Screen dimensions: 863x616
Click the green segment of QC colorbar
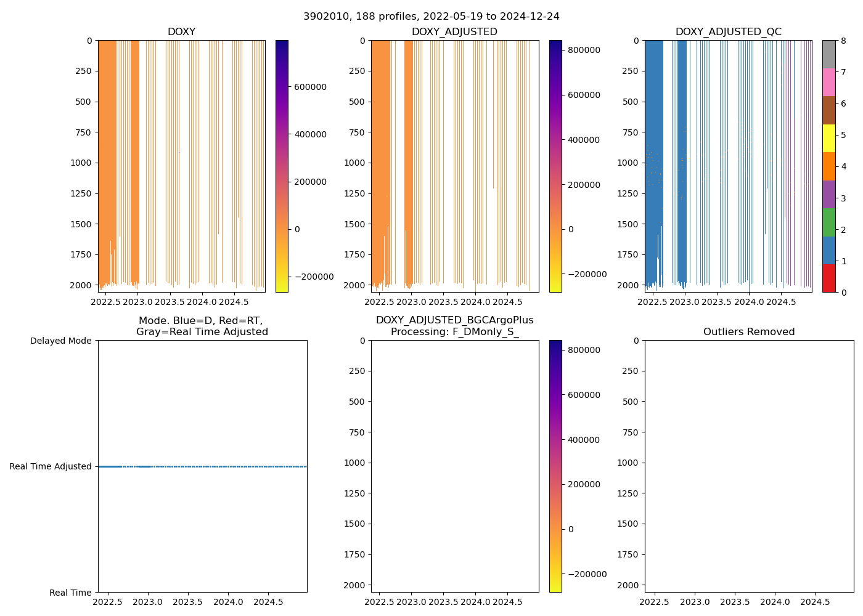(x=828, y=222)
